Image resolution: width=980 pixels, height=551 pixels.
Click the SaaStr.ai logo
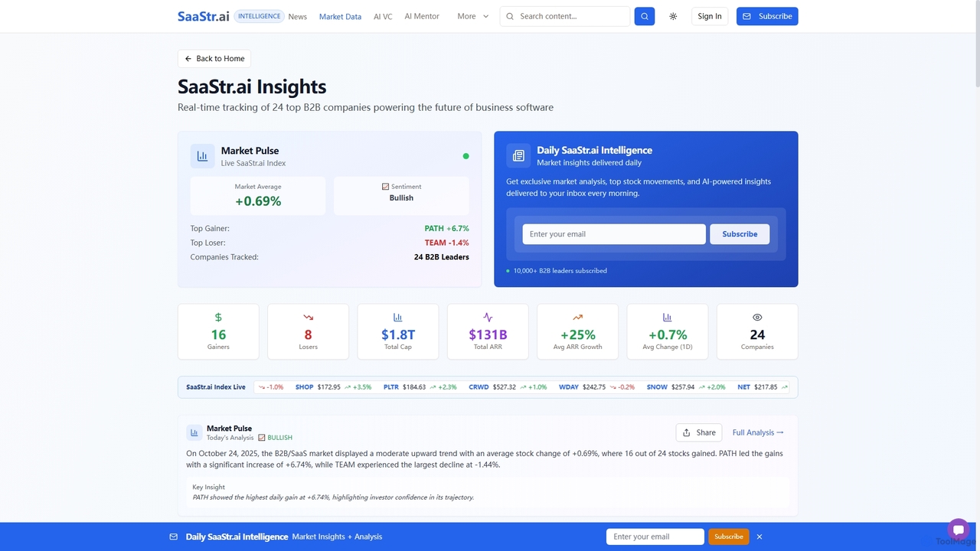[204, 16]
